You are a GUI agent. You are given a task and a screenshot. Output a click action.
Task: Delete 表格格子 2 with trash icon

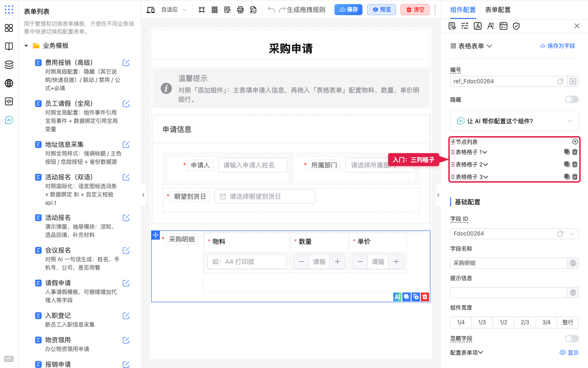point(575,164)
